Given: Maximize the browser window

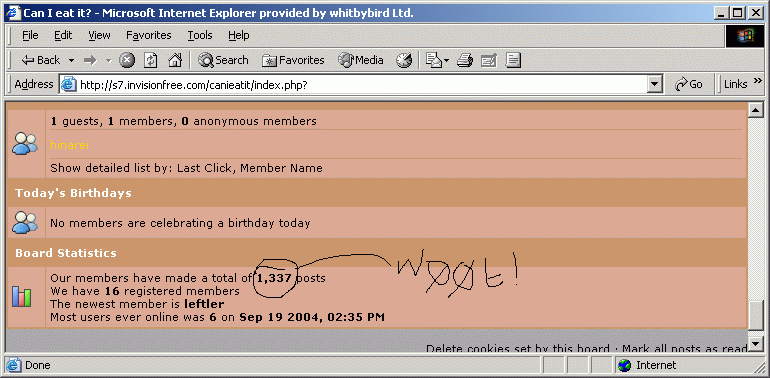Looking at the screenshot, I should tap(738, 14).
